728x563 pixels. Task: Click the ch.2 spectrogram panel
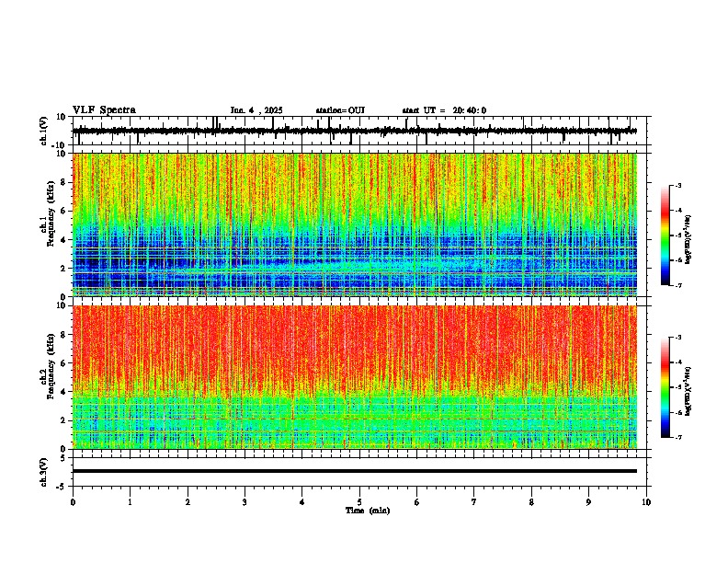point(355,377)
